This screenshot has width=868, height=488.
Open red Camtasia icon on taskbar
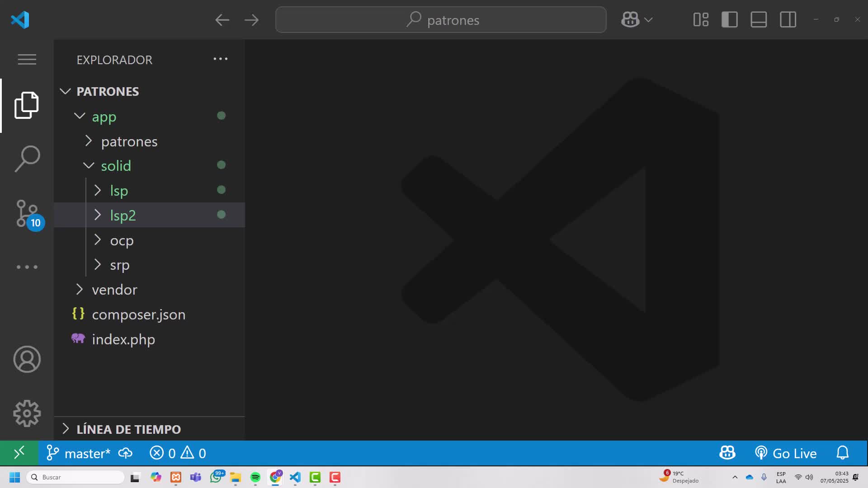(335, 477)
